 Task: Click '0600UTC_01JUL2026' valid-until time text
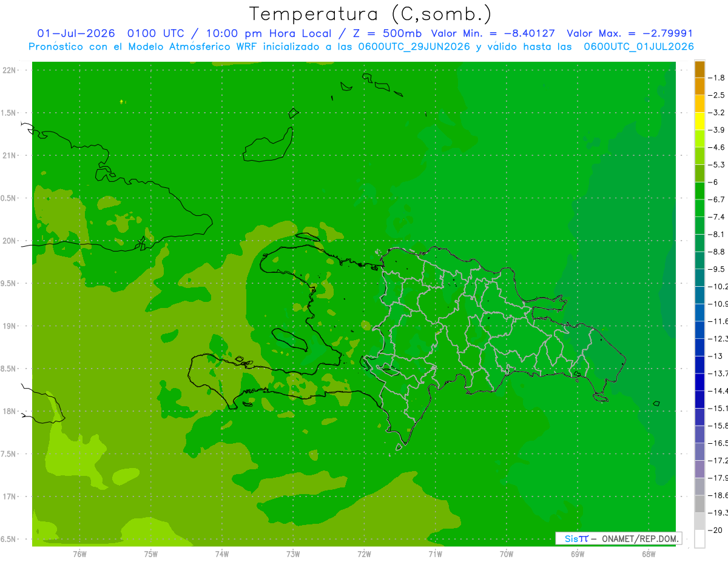coord(639,47)
